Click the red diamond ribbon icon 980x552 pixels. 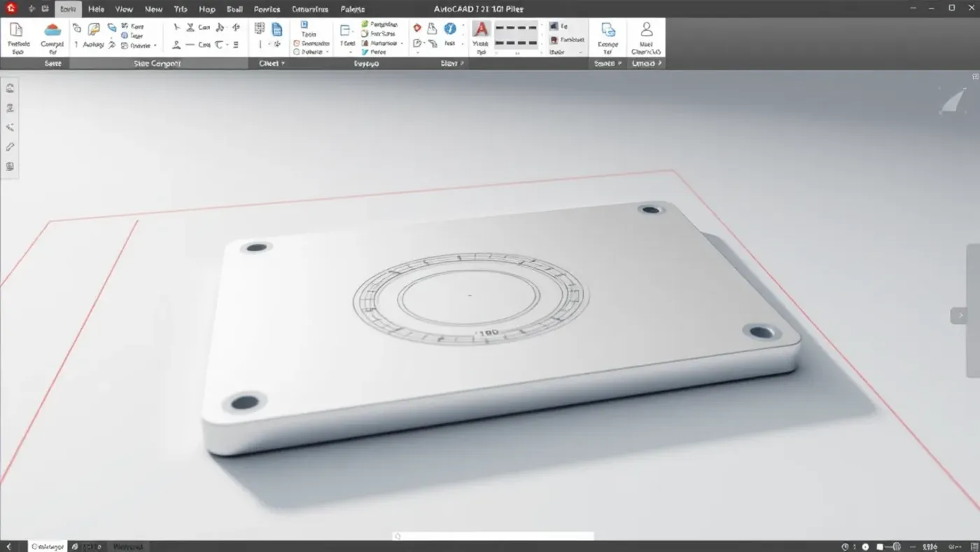[417, 28]
